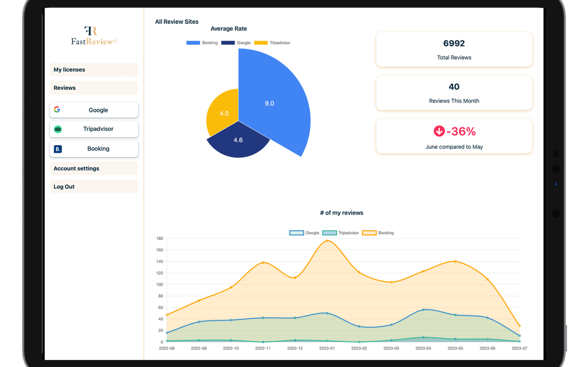Click the Total Reviews card

tap(454, 50)
